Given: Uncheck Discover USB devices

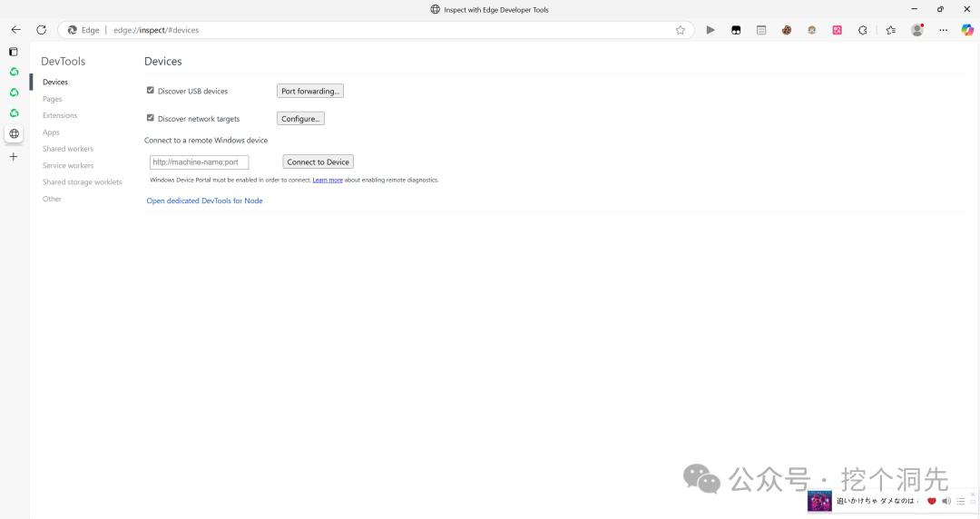Looking at the screenshot, I should (x=150, y=90).
